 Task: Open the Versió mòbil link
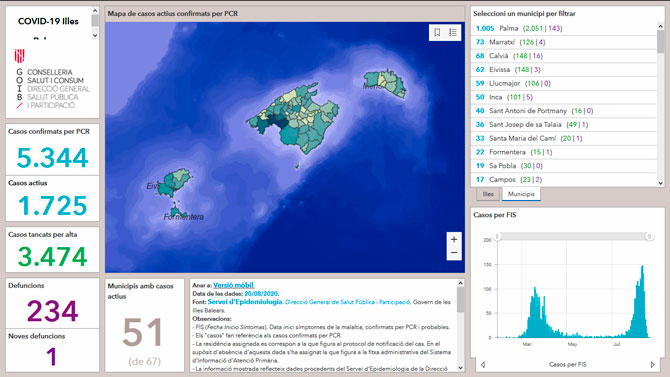(x=233, y=285)
